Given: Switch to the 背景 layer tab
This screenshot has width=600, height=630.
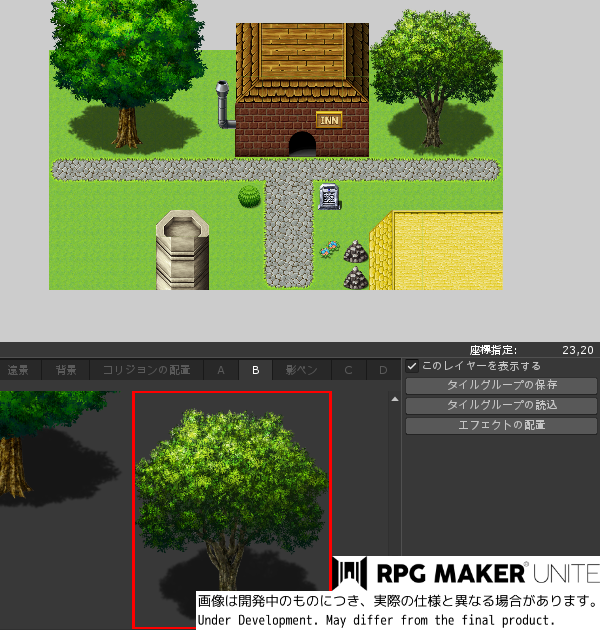Looking at the screenshot, I should (66, 370).
